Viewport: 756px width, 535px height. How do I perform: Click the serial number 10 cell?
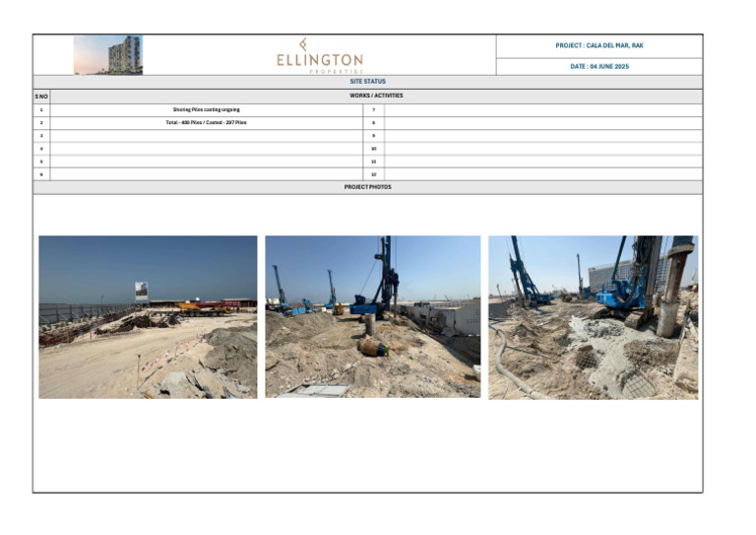tap(374, 149)
